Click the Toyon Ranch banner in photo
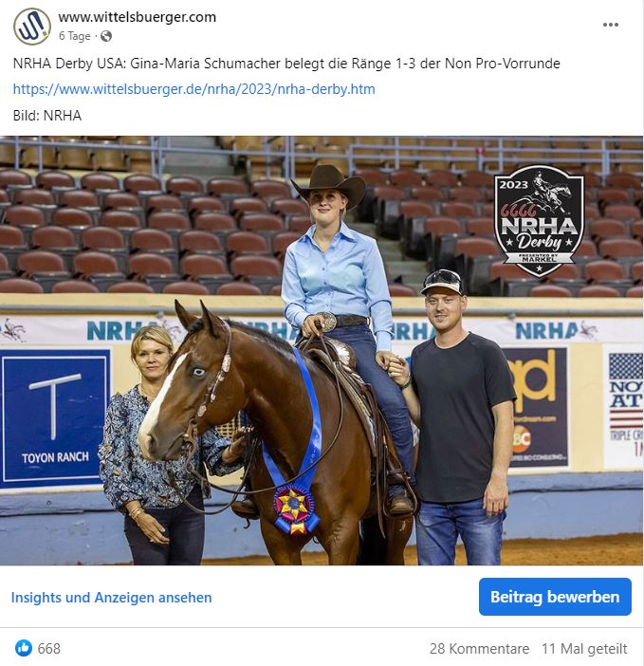 click(55, 417)
